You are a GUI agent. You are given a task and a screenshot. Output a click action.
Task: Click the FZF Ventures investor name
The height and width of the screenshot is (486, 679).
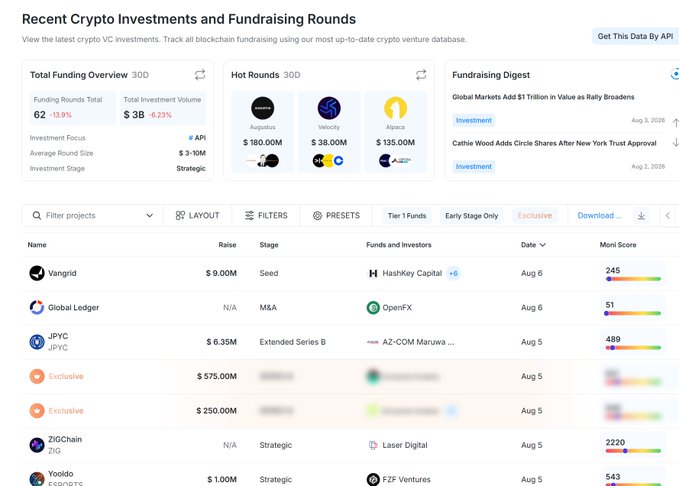407,480
